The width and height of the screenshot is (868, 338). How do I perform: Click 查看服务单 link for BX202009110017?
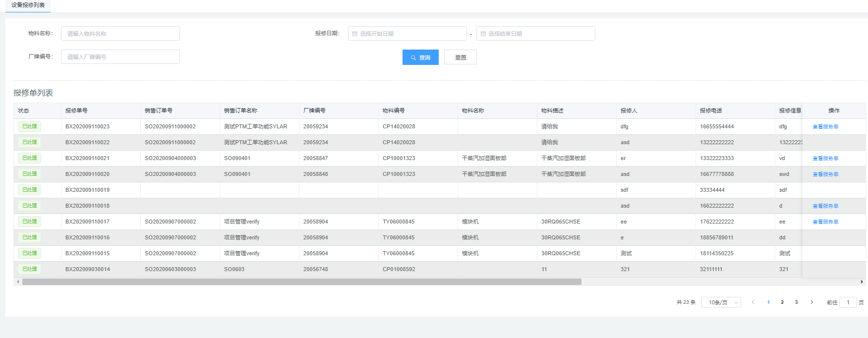click(825, 222)
